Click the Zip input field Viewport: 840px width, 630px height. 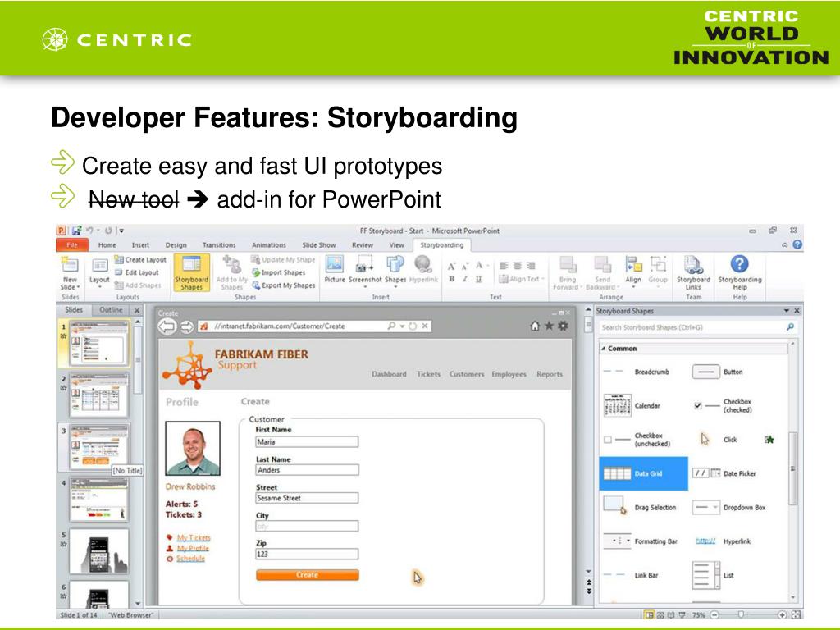point(307,554)
